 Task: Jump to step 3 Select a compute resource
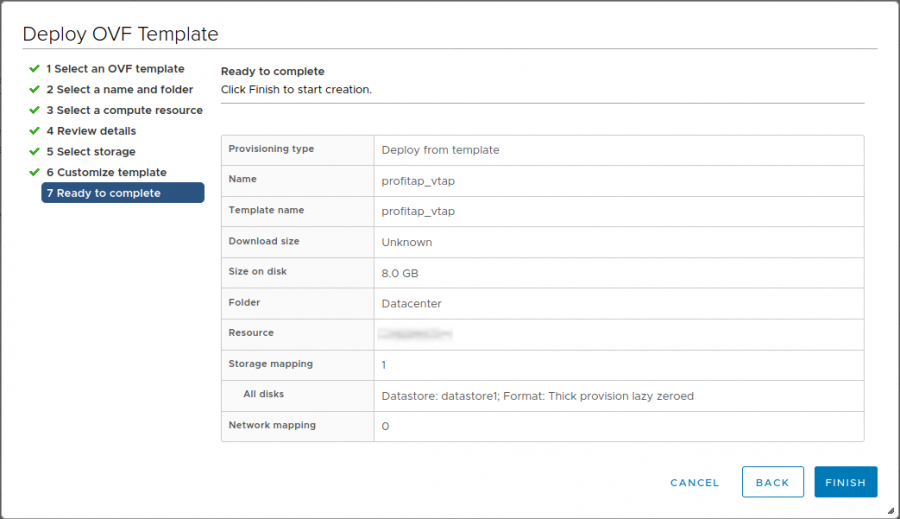coord(124,110)
